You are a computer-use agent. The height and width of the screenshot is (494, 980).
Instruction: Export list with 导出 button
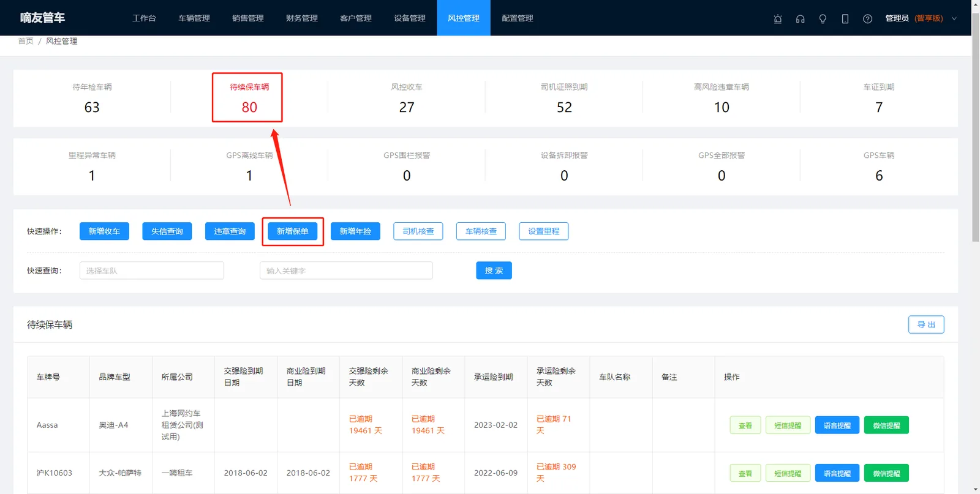[926, 324]
